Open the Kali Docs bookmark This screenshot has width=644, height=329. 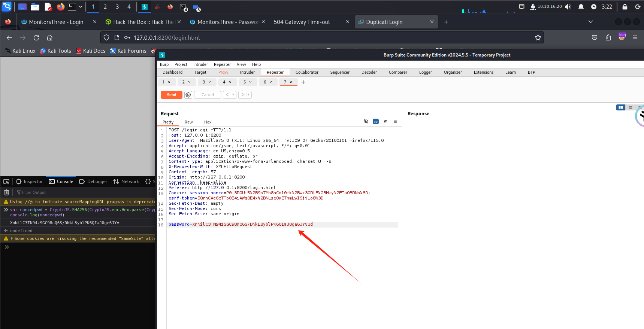click(91, 51)
